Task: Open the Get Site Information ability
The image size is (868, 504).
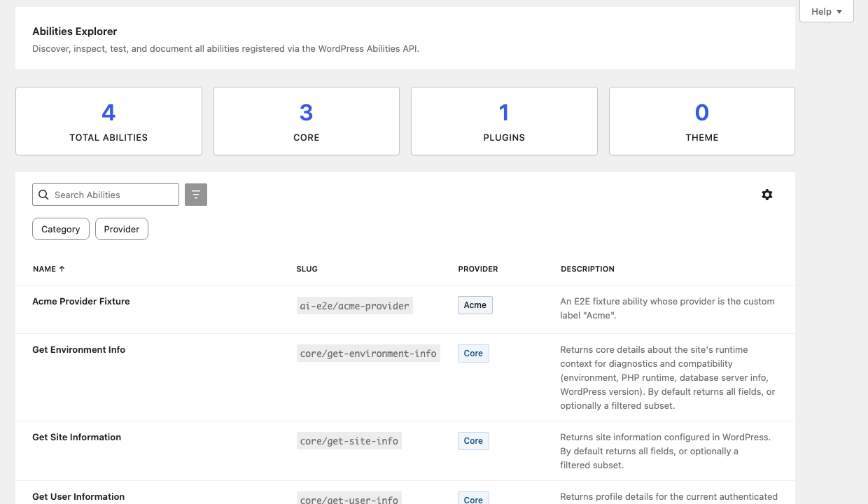Action: tap(76, 437)
